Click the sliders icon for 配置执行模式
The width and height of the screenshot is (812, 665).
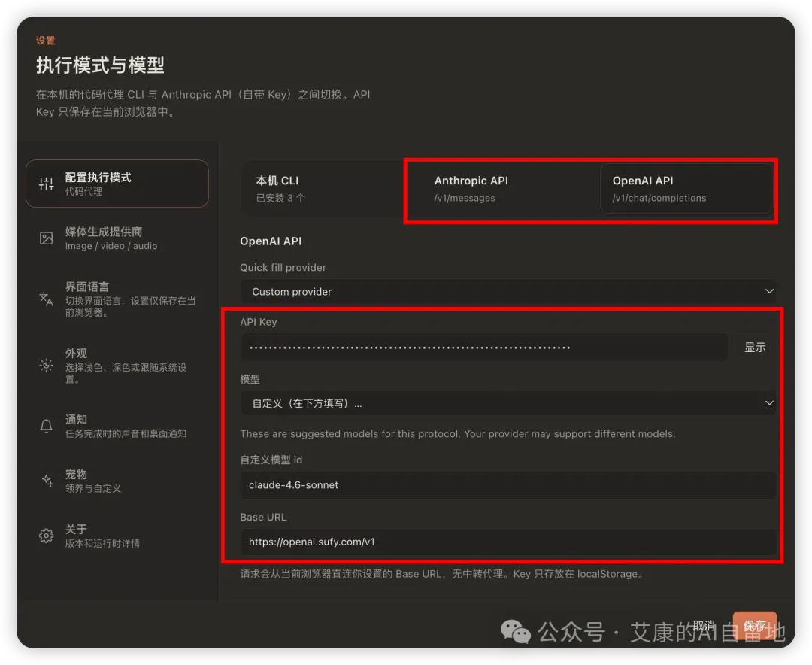click(46, 183)
